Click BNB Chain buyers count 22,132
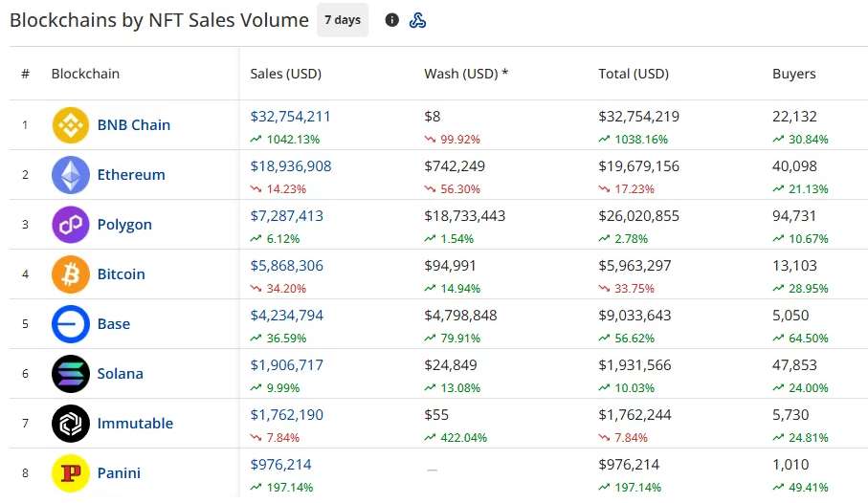This screenshot has width=868, height=503. click(794, 117)
